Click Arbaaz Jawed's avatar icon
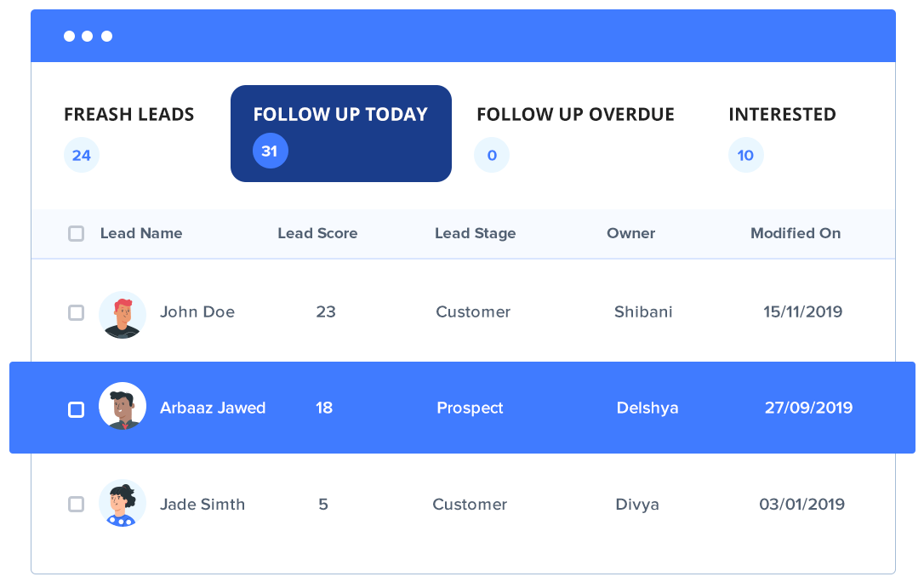 [123, 406]
